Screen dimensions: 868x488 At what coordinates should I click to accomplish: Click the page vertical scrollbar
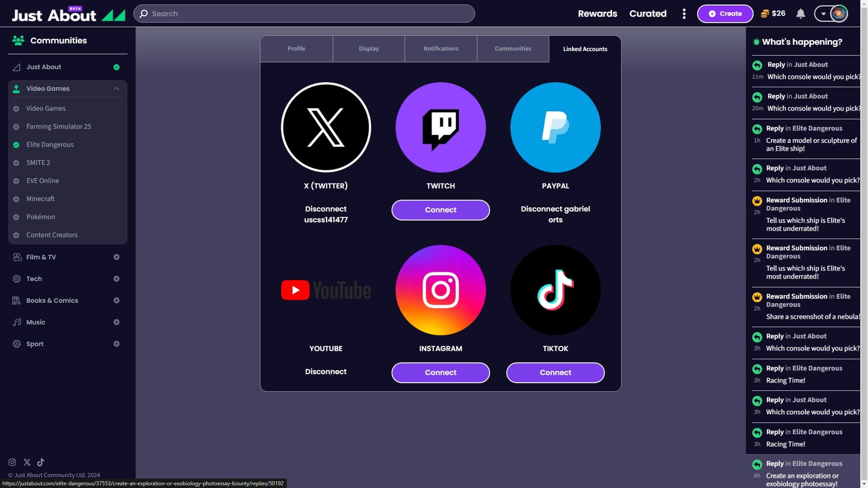coord(864,244)
